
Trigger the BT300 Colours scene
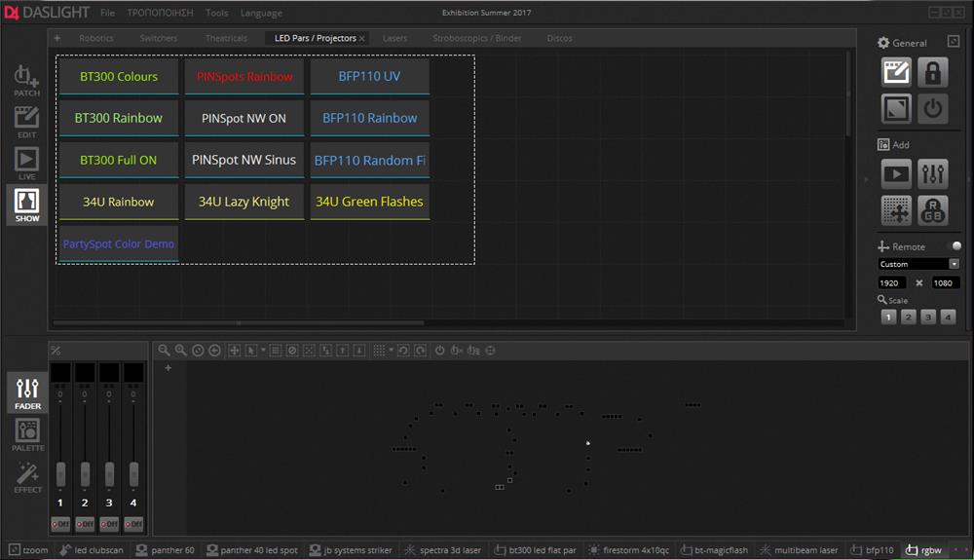tap(119, 76)
